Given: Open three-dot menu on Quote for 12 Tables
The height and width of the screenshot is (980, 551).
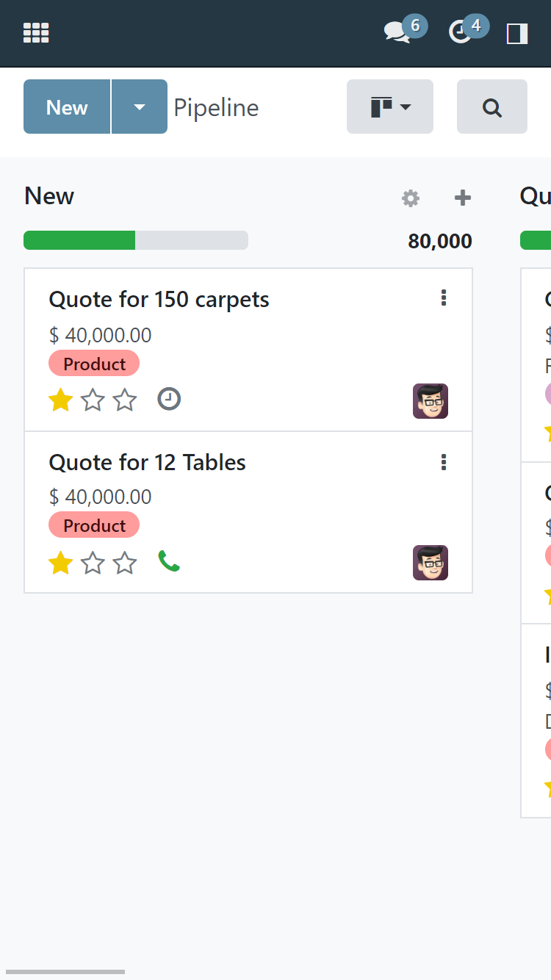Looking at the screenshot, I should (443, 462).
